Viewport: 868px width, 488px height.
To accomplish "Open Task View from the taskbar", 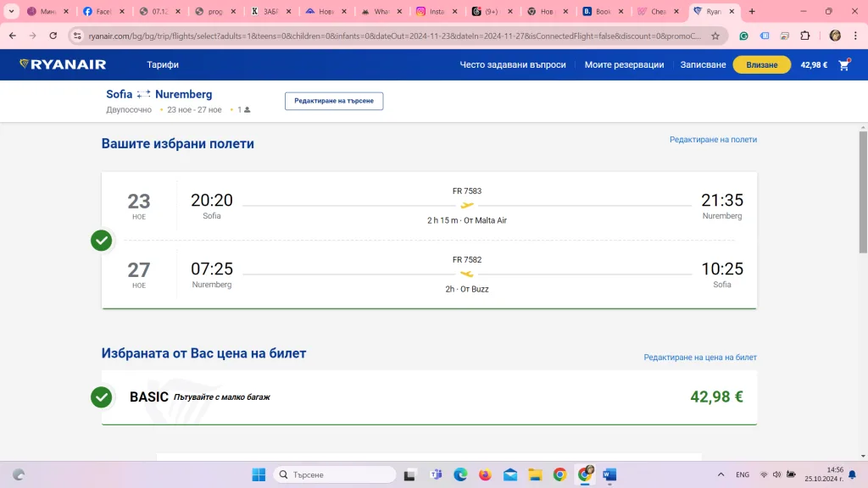I will tap(409, 474).
